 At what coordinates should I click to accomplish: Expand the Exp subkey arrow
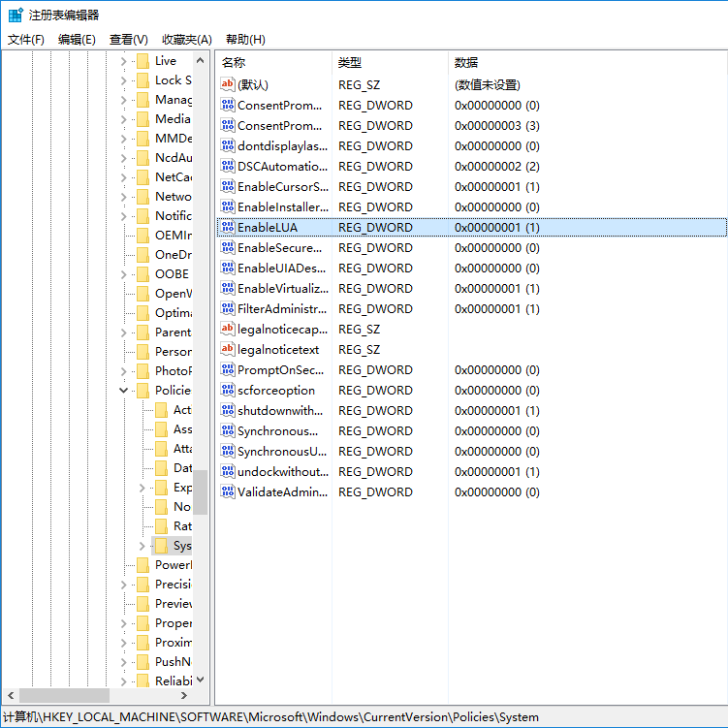click(142, 488)
